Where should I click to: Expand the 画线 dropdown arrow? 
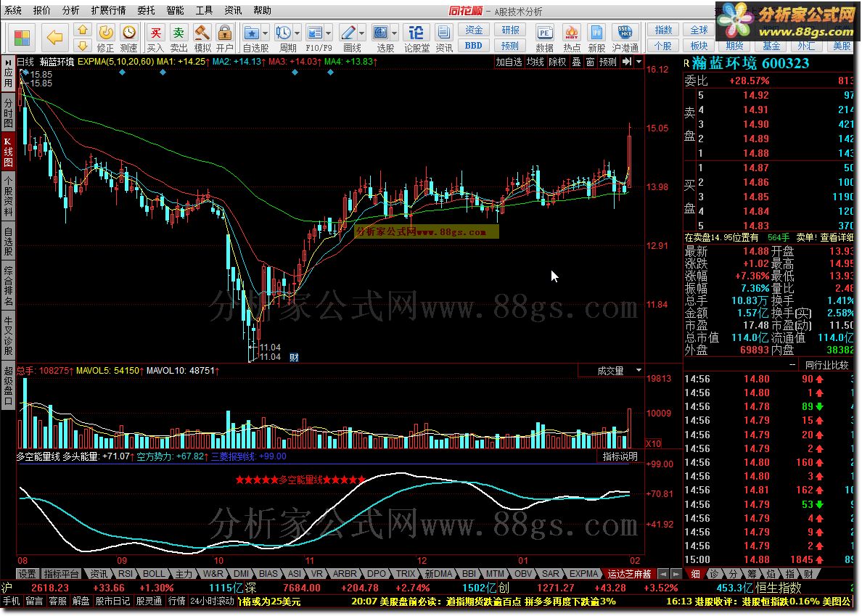coord(362,33)
